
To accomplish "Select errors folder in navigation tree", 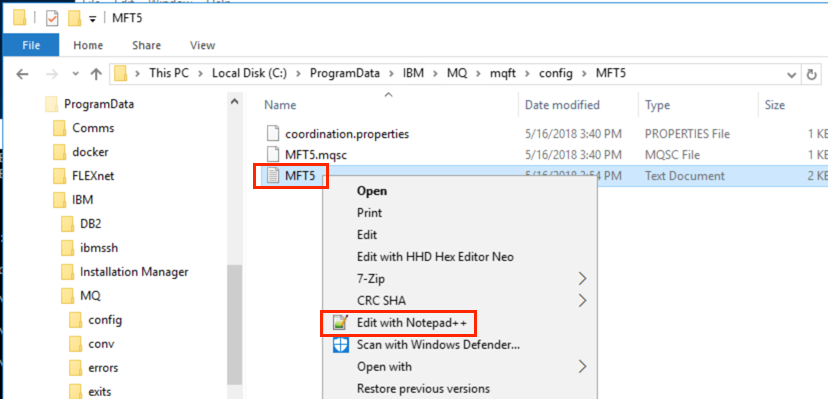I will (x=103, y=368).
